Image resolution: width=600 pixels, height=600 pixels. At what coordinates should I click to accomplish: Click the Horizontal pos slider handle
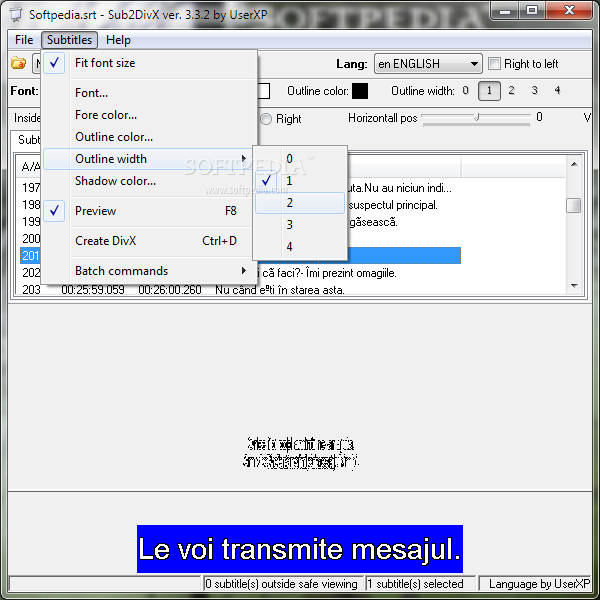[x=477, y=117]
